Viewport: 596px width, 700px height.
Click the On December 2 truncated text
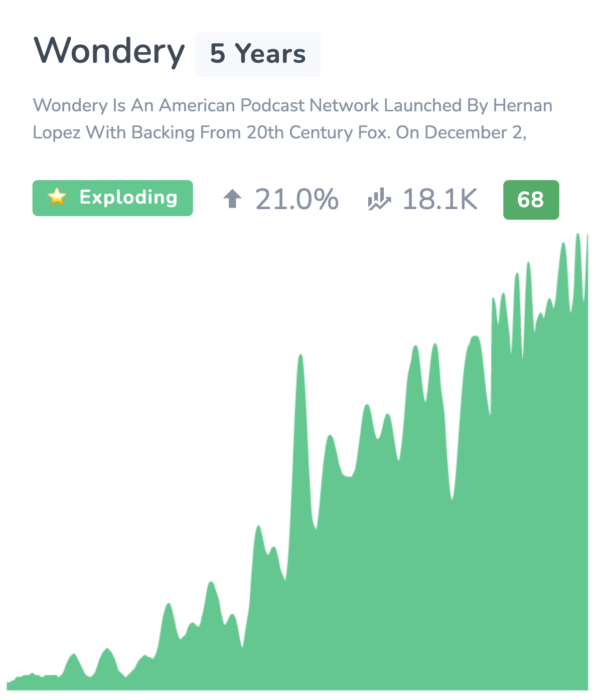tap(461, 132)
